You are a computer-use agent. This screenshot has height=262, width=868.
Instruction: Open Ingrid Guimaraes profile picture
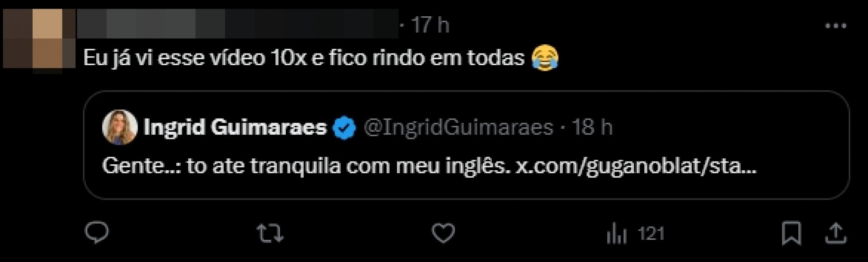pyautogui.click(x=120, y=127)
